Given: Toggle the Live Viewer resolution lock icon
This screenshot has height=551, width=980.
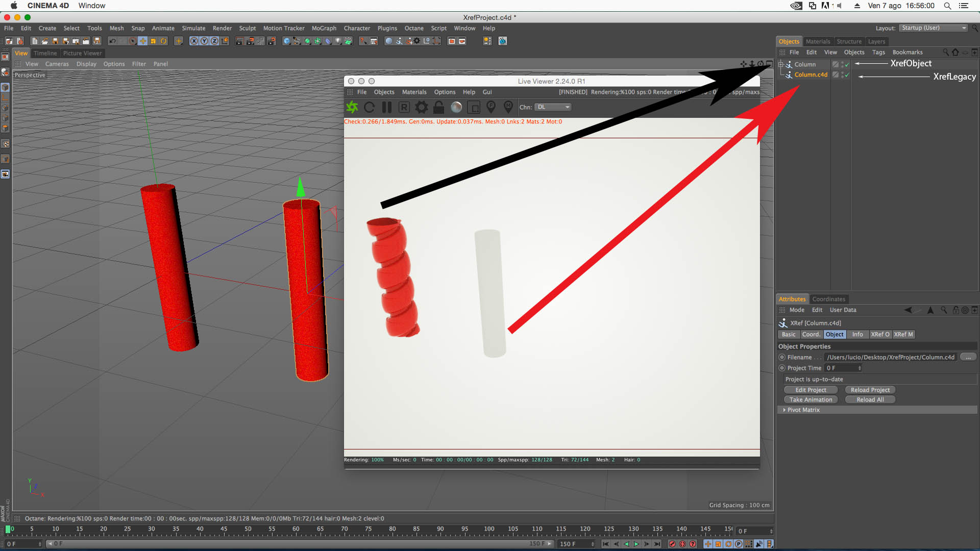Looking at the screenshot, I should click(x=438, y=107).
